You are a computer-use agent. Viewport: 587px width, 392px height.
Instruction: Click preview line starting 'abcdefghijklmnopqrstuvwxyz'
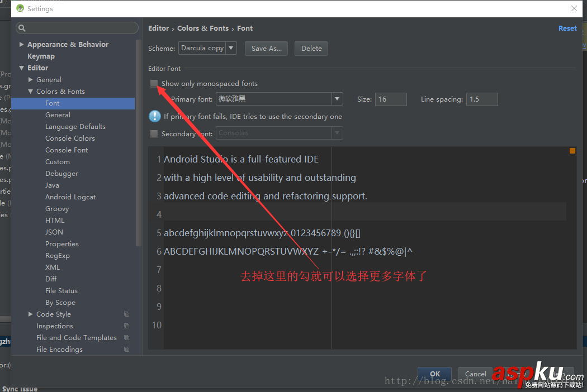[262, 233]
